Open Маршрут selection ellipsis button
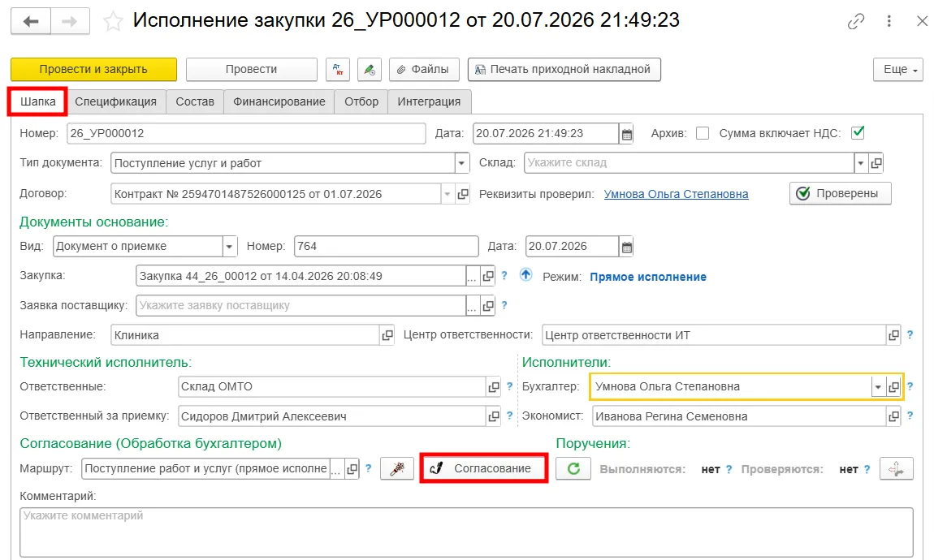The width and height of the screenshot is (934, 560). click(336, 469)
